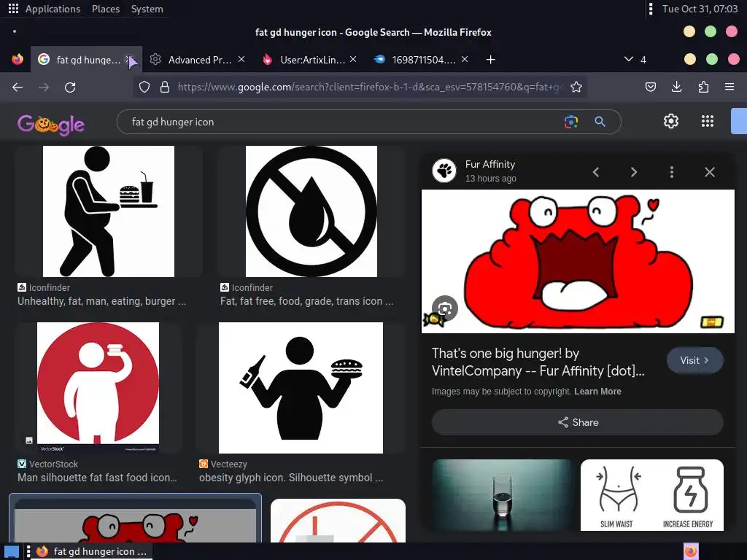The width and height of the screenshot is (747, 560).
Task: Select the Slim Waist Increase Energy image
Action: pyautogui.click(x=651, y=495)
